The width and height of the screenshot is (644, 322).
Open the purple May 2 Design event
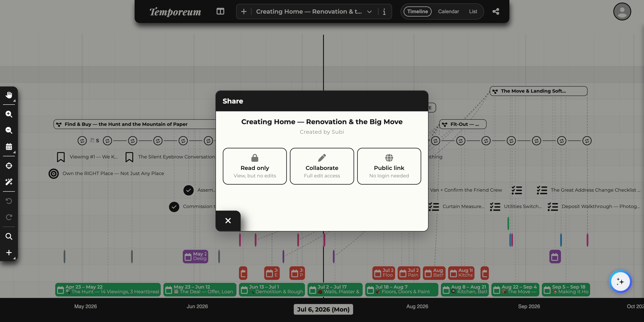[x=195, y=256]
